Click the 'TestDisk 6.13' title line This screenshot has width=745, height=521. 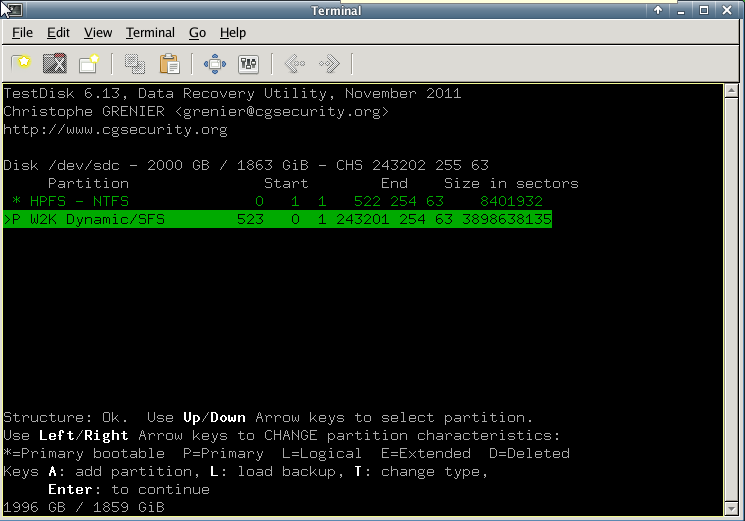232,94
